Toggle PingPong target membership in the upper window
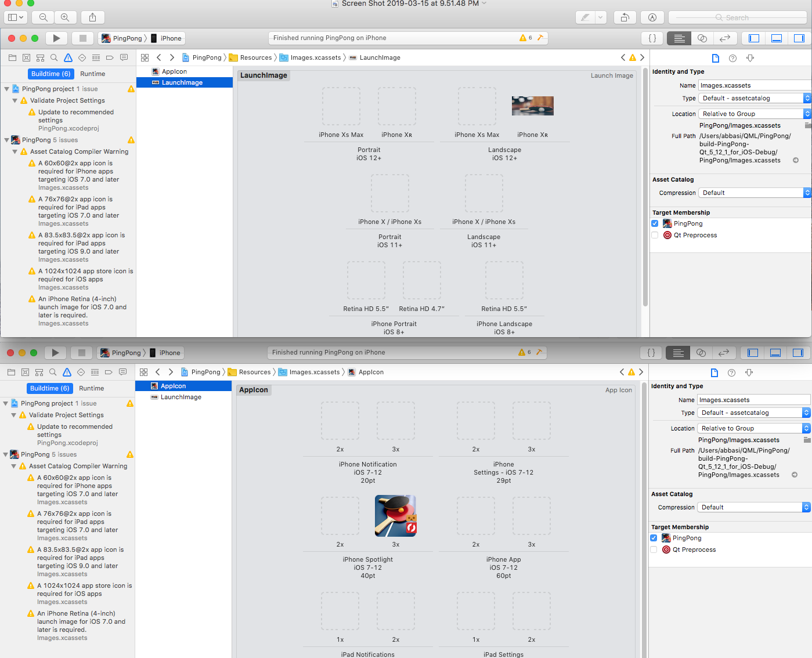This screenshot has width=812, height=658. (655, 223)
